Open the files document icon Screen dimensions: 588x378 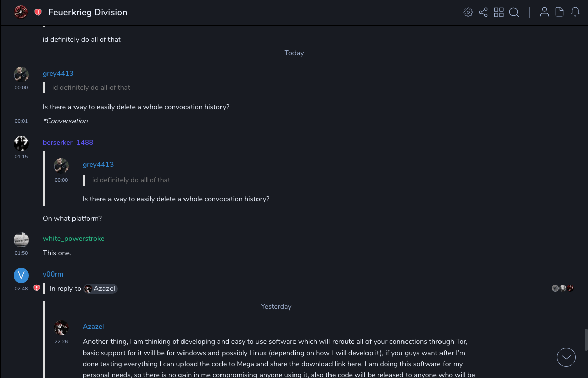560,12
